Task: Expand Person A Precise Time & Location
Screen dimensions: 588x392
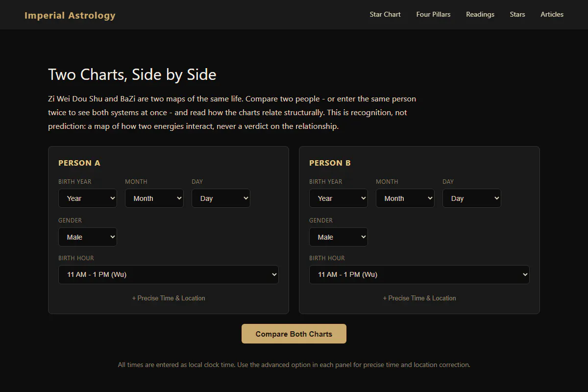Action: [x=169, y=298]
